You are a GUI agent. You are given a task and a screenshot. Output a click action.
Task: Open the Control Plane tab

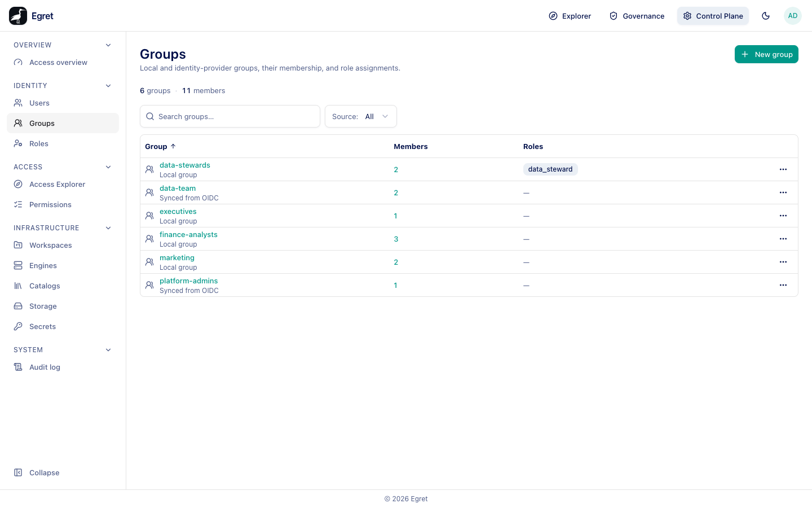click(x=713, y=16)
